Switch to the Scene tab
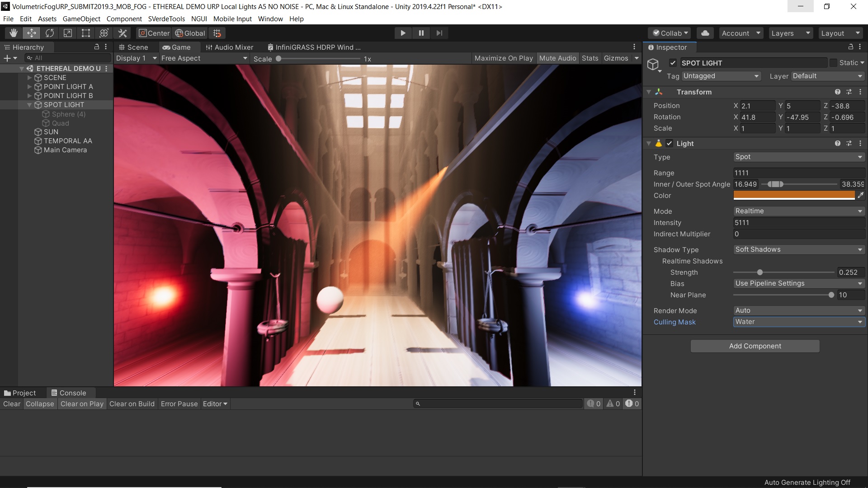This screenshot has width=868, height=488. coord(133,47)
